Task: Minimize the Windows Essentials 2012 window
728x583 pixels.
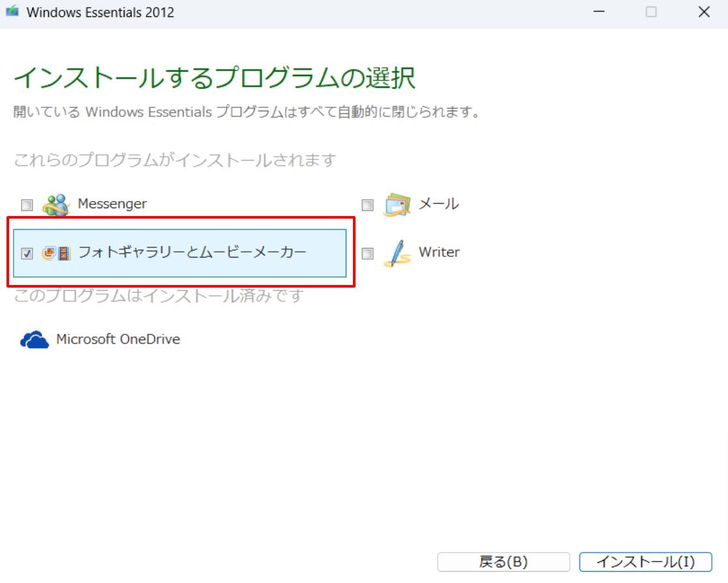Action: point(599,12)
